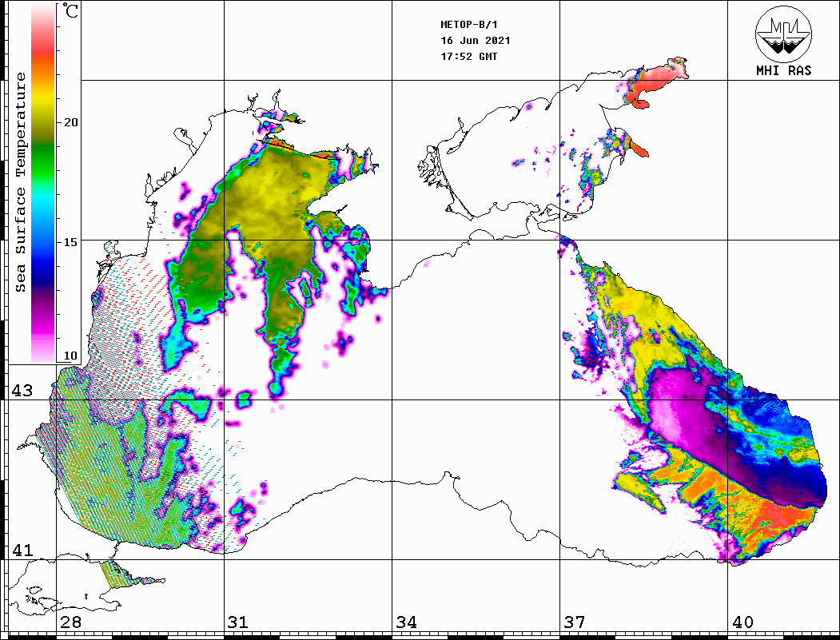The height and width of the screenshot is (640, 840).
Task: Click the '15' value on temperature scale
Action: click(x=70, y=242)
